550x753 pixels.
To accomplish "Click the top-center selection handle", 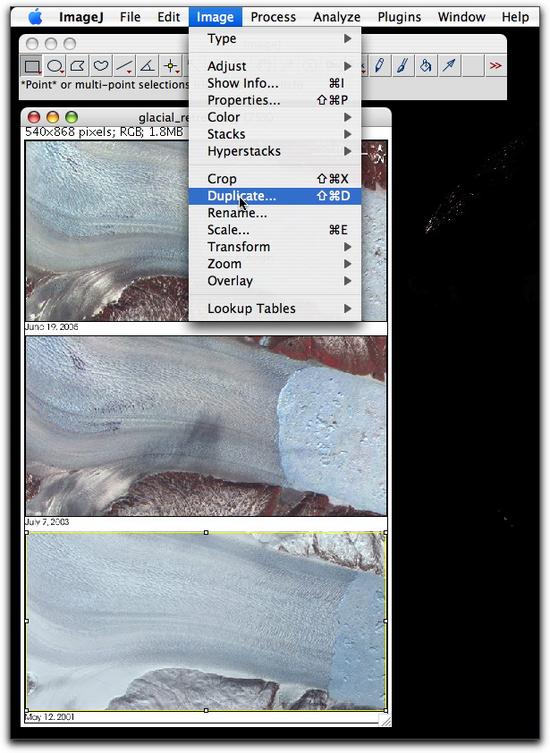I will (x=206, y=533).
